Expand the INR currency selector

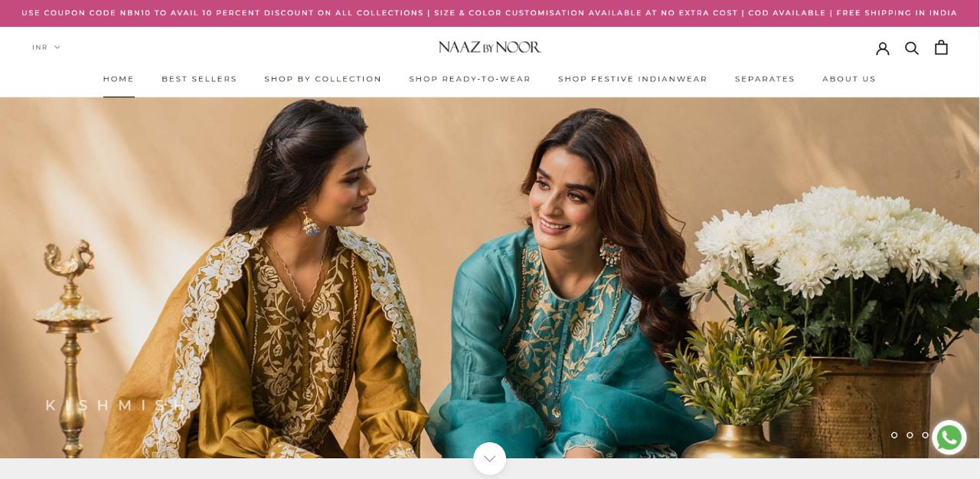pyautogui.click(x=46, y=48)
